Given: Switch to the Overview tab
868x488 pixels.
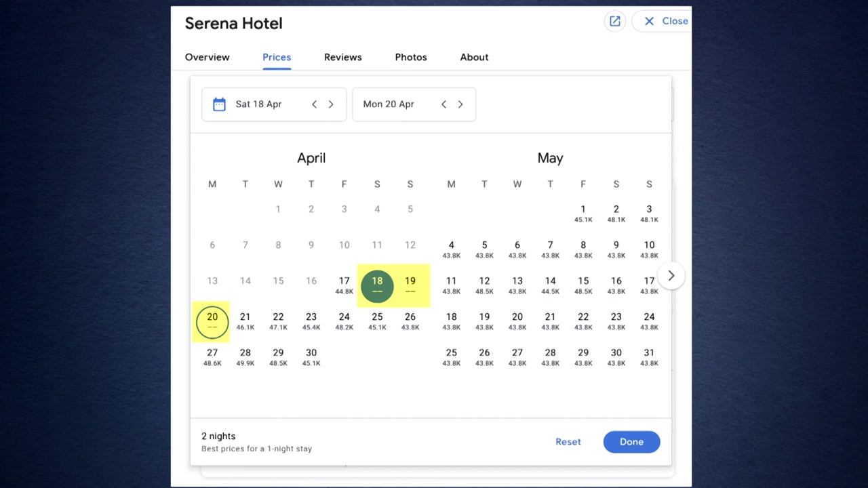Looking at the screenshot, I should pyautogui.click(x=207, y=57).
